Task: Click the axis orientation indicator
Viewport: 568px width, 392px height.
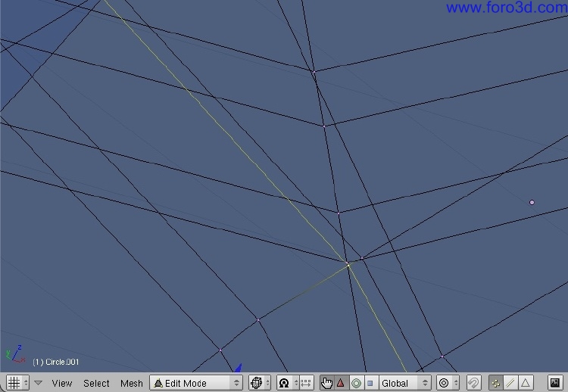Action: (15, 353)
